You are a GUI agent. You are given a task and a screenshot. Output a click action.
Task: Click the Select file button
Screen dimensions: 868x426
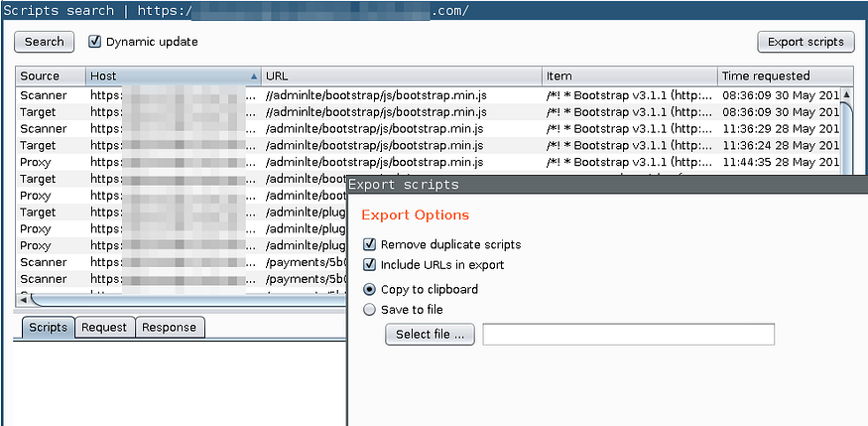pos(430,335)
